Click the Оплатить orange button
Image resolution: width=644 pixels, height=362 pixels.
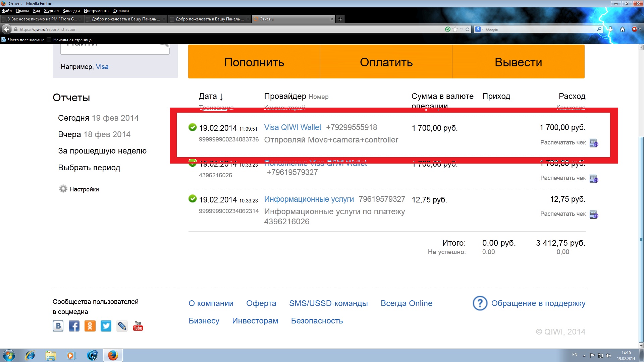(x=386, y=62)
